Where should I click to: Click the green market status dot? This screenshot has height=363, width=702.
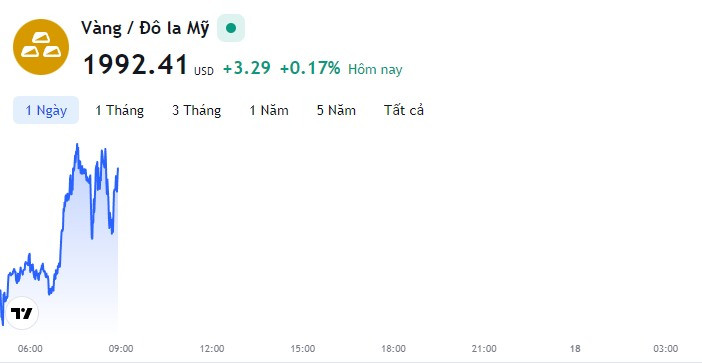pos(231,28)
